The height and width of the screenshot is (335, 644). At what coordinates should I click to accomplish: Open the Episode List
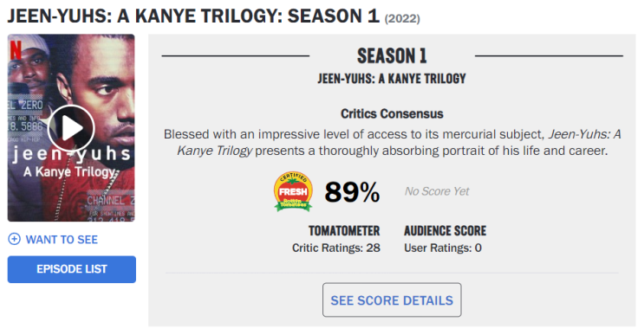tap(71, 269)
